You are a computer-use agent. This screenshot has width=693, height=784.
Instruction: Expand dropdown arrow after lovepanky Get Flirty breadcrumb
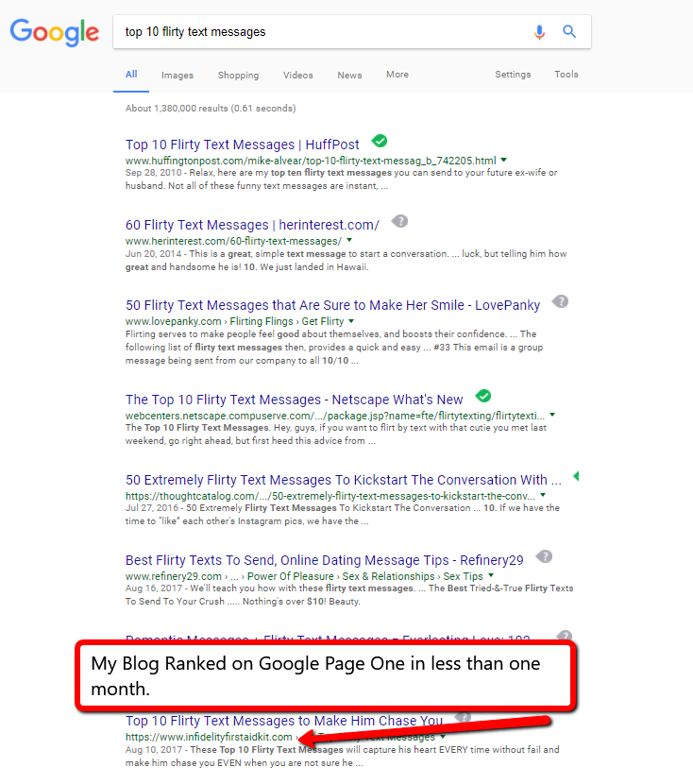tap(351, 321)
